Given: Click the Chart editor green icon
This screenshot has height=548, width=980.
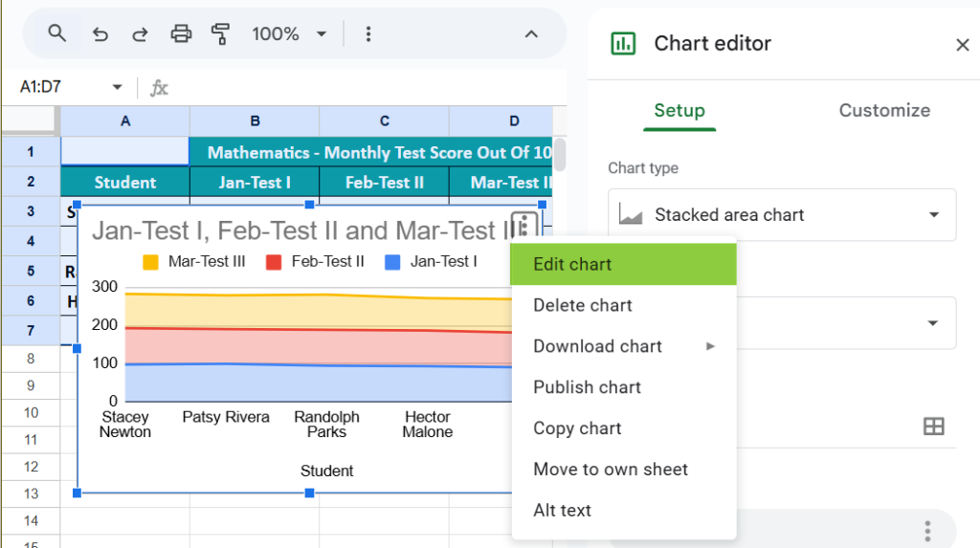Looking at the screenshot, I should point(623,44).
